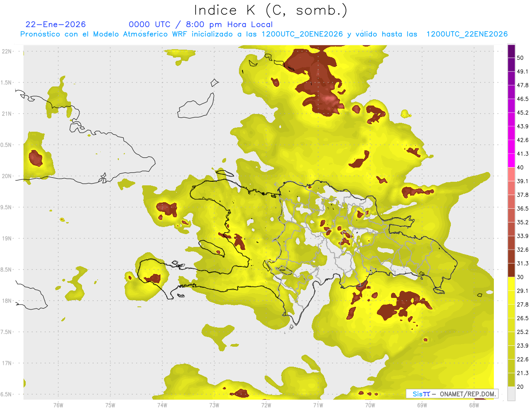Click the title 'Indice K (C, somb.)'
532x411 pixels.
[x=270, y=10]
